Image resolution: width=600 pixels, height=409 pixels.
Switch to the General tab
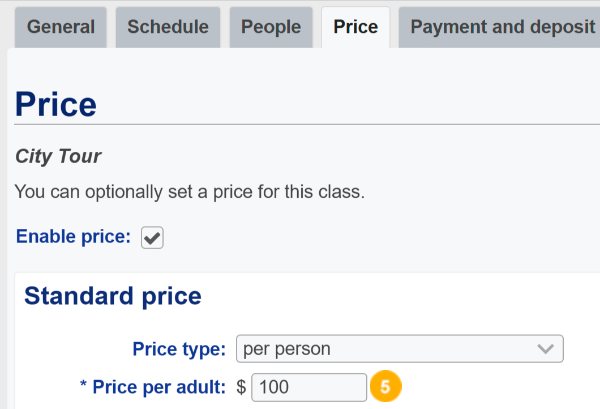(x=60, y=27)
